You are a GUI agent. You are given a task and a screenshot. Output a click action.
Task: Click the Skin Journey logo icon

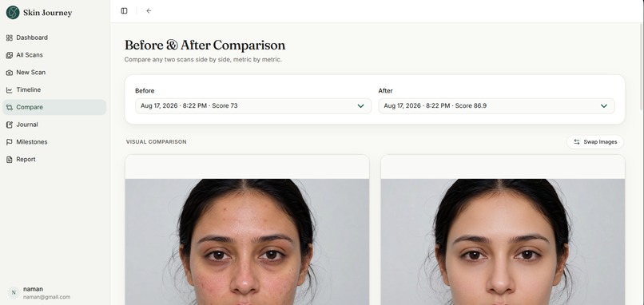click(13, 12)
